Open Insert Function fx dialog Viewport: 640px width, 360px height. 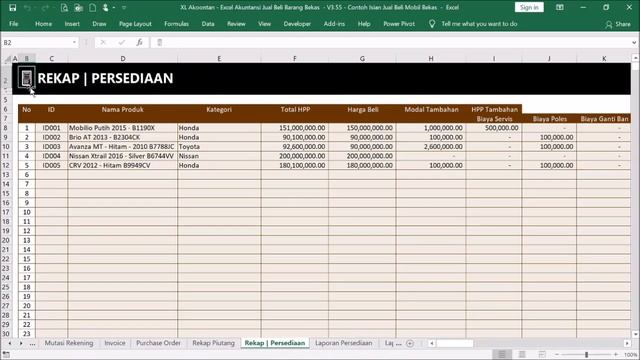tap(140, 42)
